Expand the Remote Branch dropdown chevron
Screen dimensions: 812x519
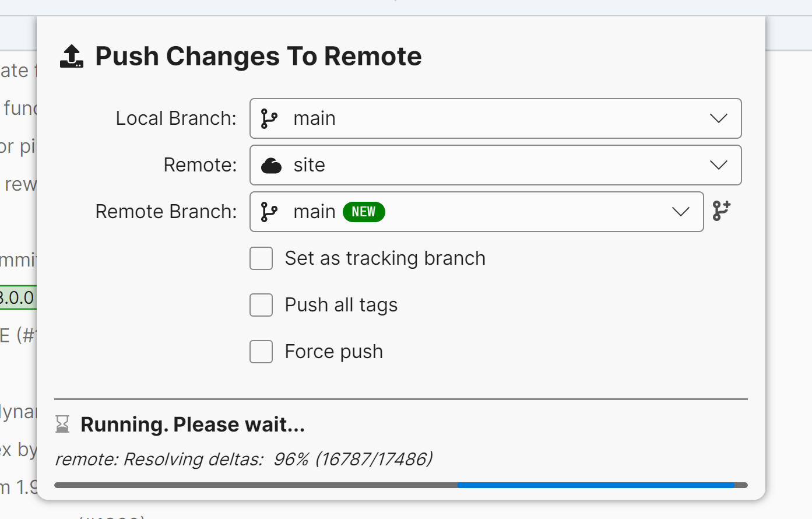point(680,212)
